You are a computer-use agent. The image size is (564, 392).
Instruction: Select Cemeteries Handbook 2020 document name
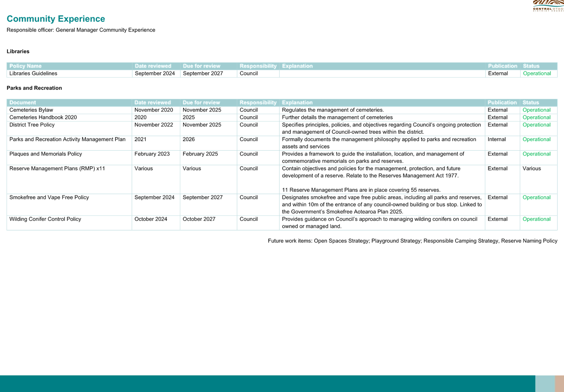(43, 117)
